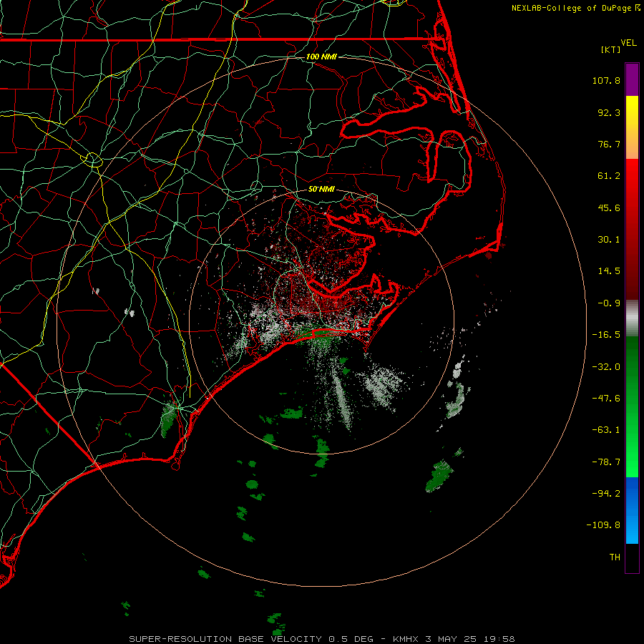This screenshot has width=644, height=644.
Task: Click the blue segment of the color bar
Action: 632,510
